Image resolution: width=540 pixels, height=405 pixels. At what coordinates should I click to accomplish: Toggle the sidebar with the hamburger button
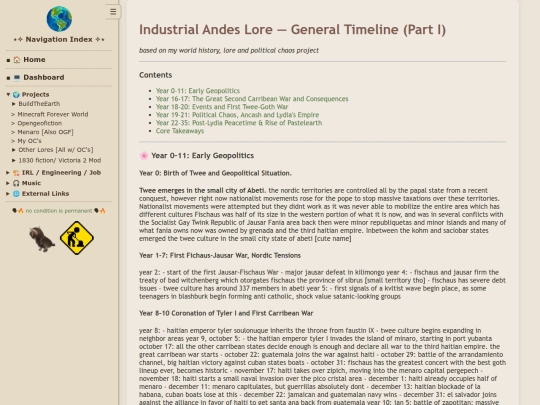tap(113, 12)
